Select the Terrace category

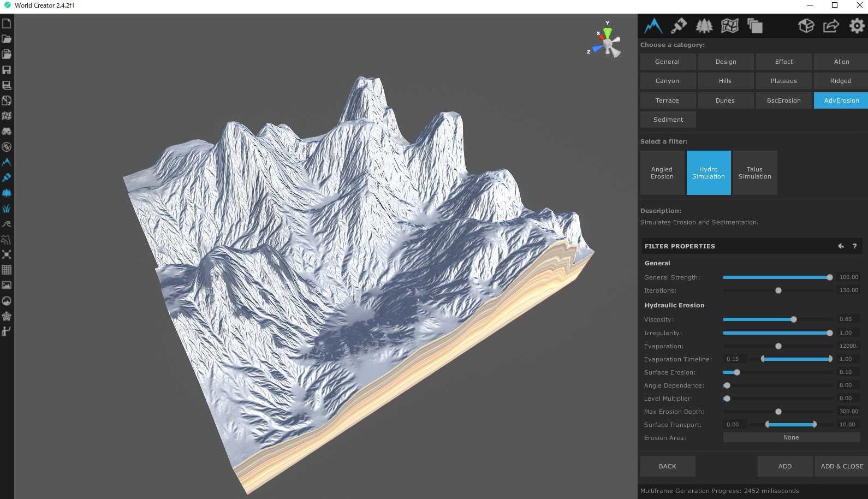tap(668, 100)
